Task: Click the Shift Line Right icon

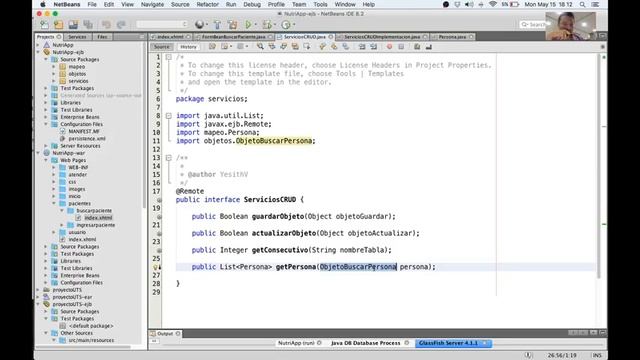Action: (373, 47)
